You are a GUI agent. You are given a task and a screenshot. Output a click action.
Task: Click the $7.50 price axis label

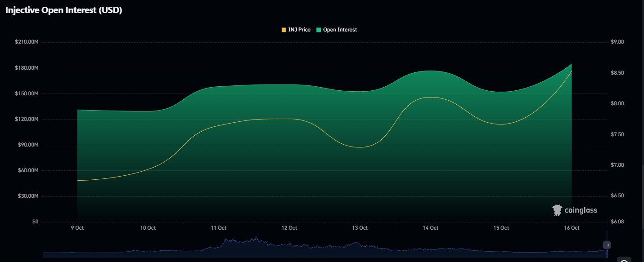(618, 134)
